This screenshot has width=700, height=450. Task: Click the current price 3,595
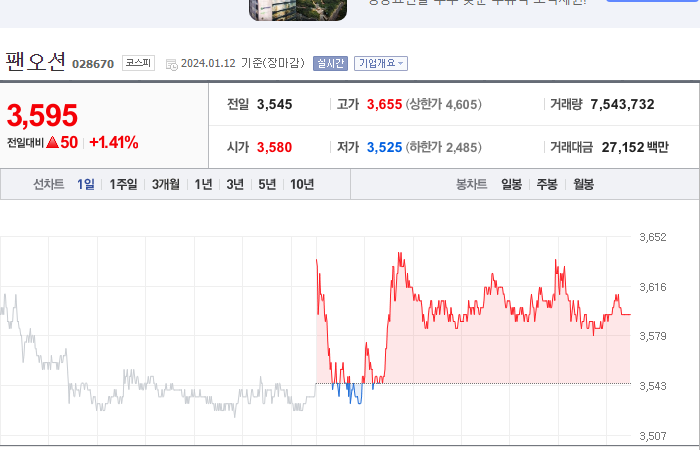click(x=42, y=115)
